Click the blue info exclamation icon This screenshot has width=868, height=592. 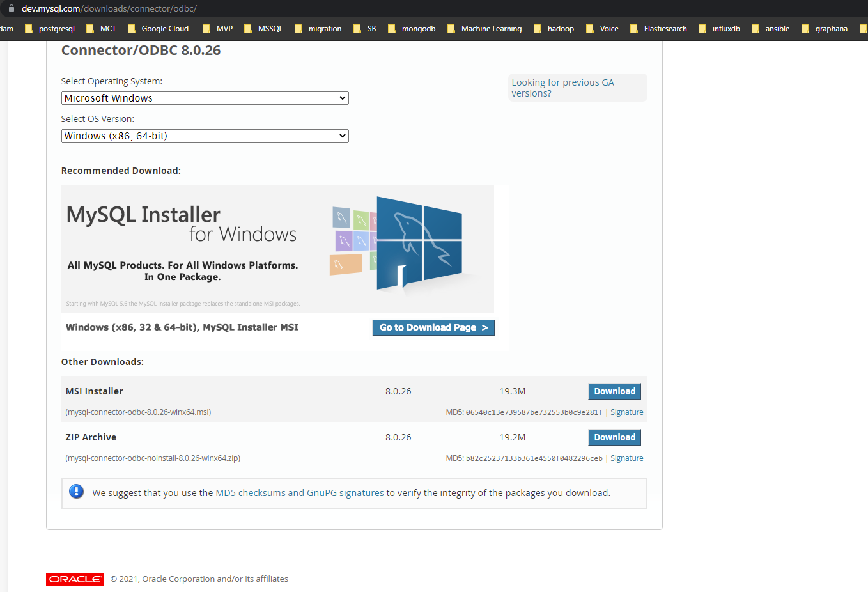76,492
